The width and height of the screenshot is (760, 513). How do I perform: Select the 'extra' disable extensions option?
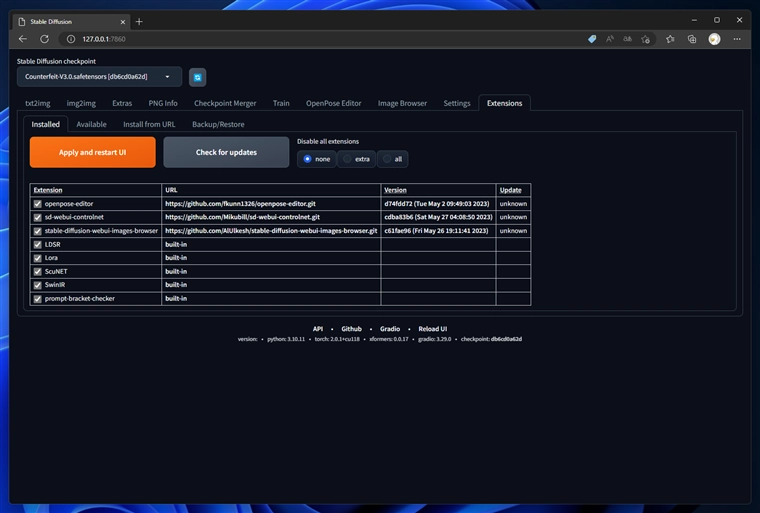(356, 159)
